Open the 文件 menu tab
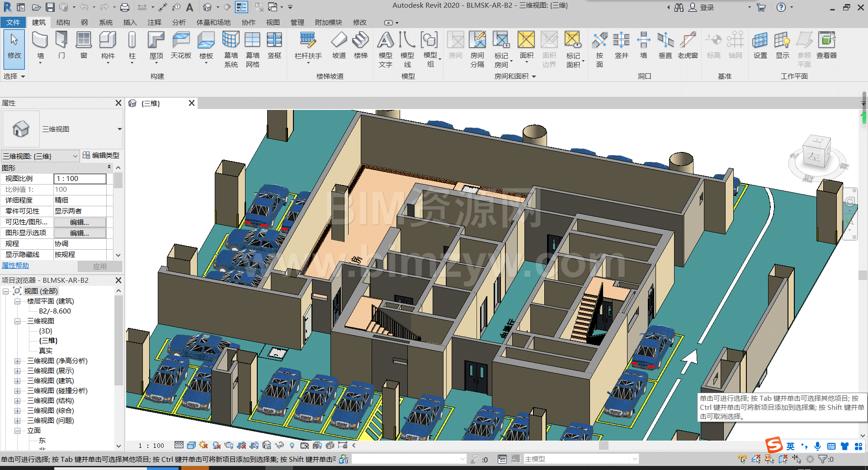 click(13, 22)
